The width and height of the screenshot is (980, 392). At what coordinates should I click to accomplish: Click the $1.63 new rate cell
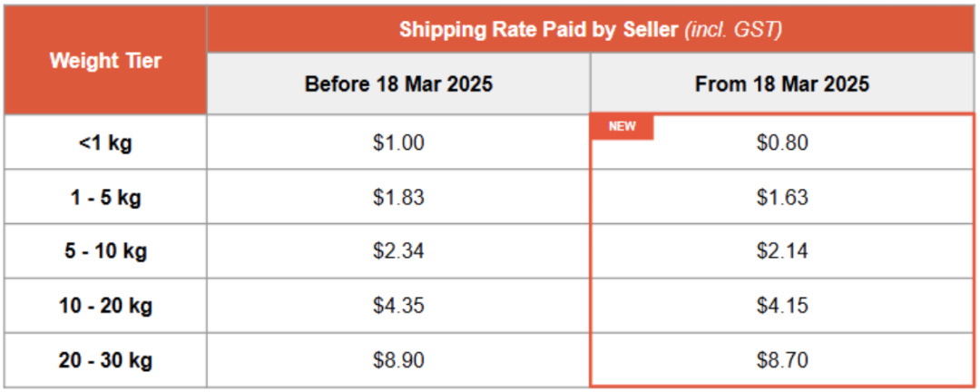coord(782,197)
